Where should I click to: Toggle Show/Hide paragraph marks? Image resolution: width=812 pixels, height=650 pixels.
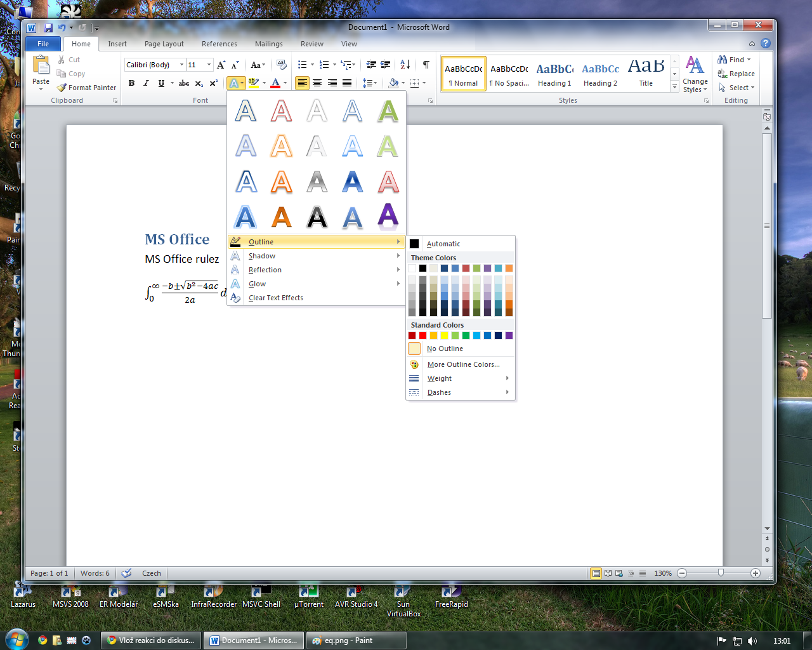point(426,65)
